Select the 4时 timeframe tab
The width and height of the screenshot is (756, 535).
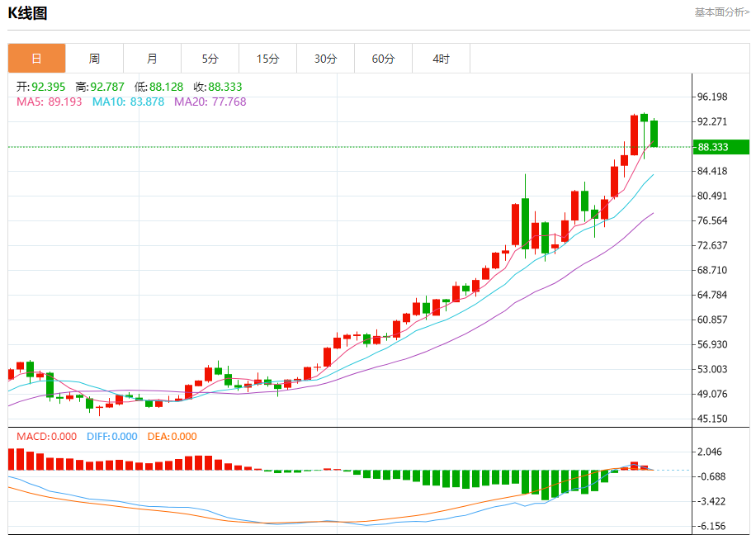click(441, 59)
